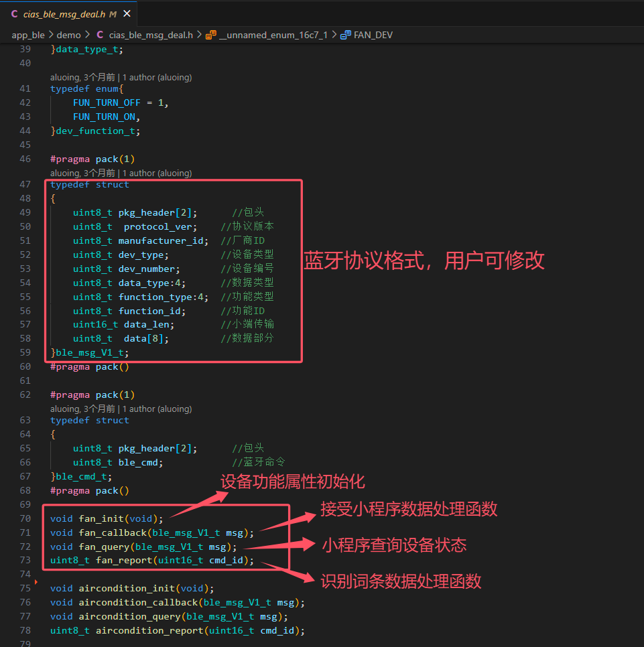Screen dimensions: 644x647
Task: Select the cias_ble_msg_deal.h editor tab
Action: [68, 14]
